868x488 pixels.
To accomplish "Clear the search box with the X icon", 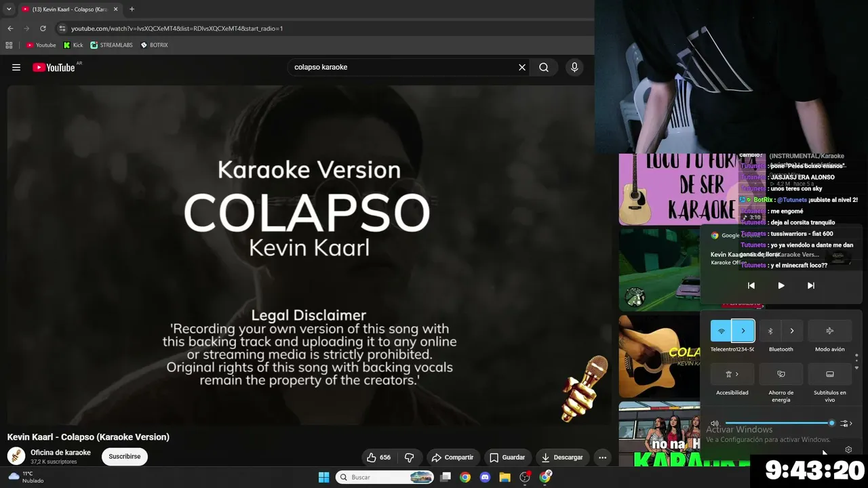I will click(522, 67).
